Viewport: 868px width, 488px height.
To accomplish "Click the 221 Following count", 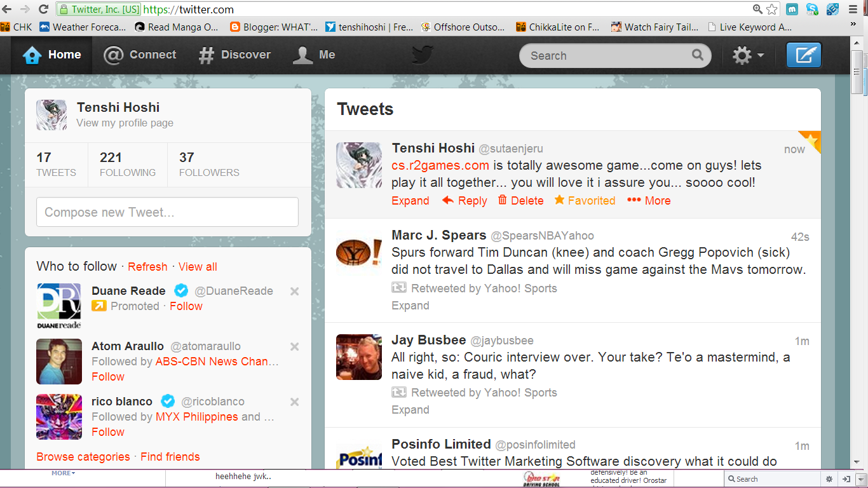I will click(x=127, y=165).
